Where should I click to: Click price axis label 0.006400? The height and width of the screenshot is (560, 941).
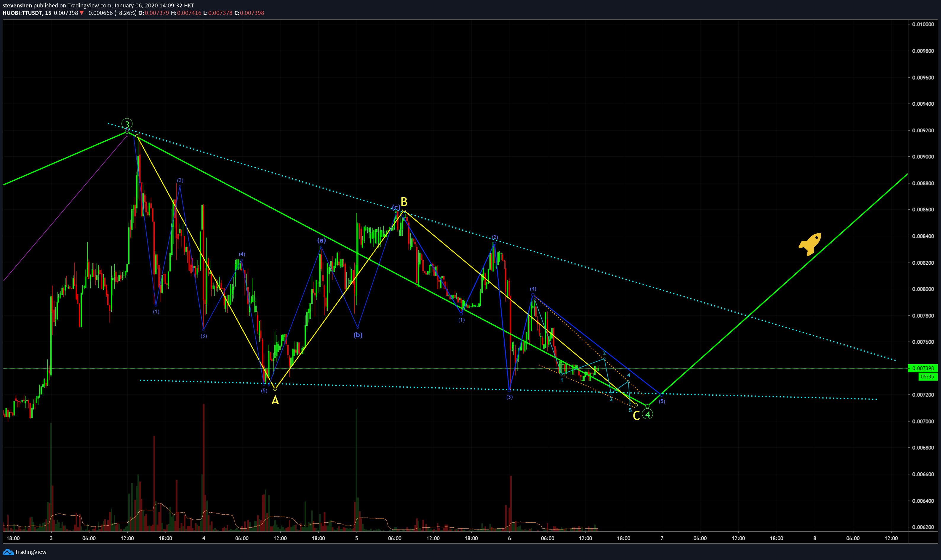923,501
